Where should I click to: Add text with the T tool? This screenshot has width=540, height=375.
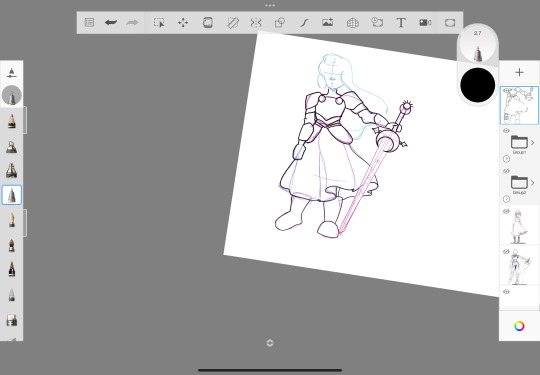click(401, 23)
